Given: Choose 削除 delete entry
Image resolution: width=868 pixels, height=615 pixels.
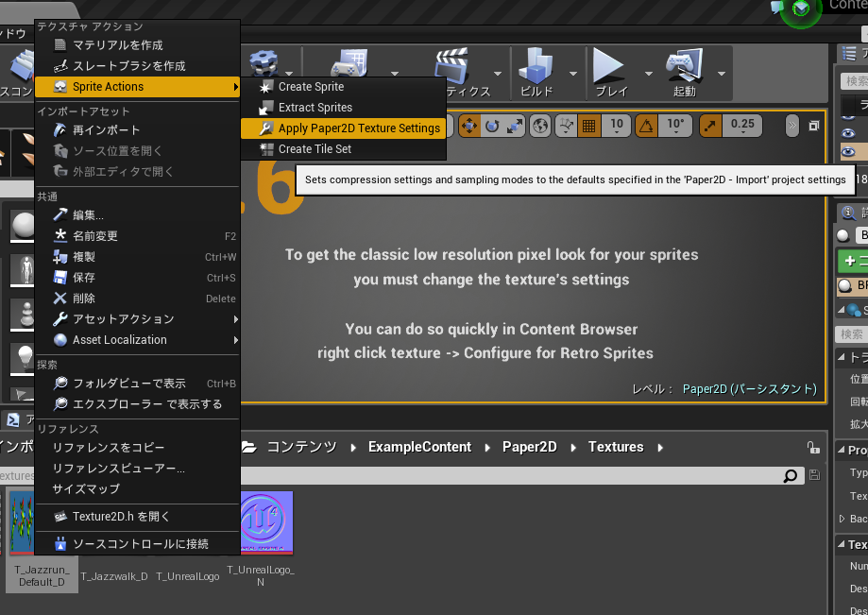Looking at the screenshot, I should point(137,299).
